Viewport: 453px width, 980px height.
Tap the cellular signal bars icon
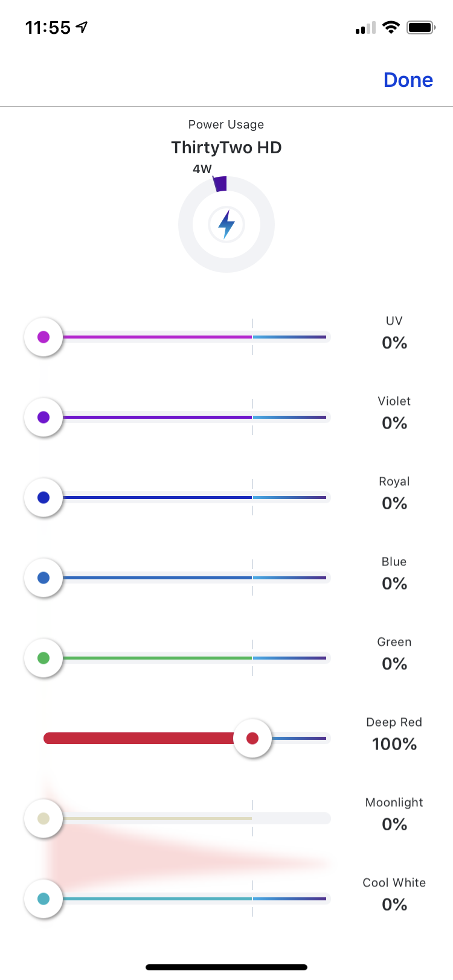pos(366,28)
